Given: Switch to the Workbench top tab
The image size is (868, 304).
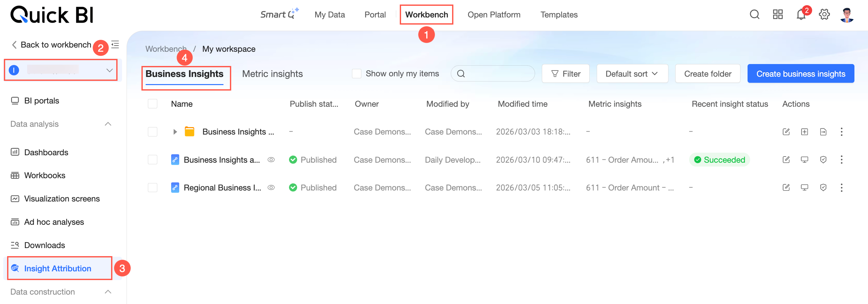Looking at the screenshot, I should 427,15.
